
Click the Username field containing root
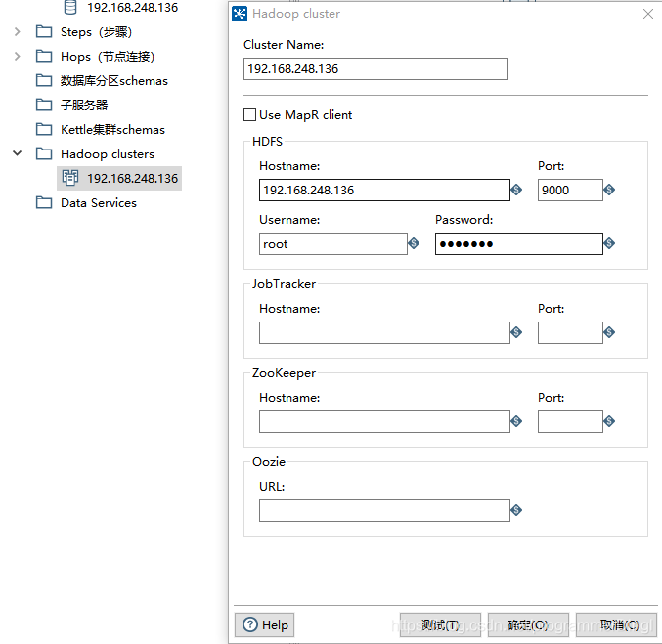333,243
